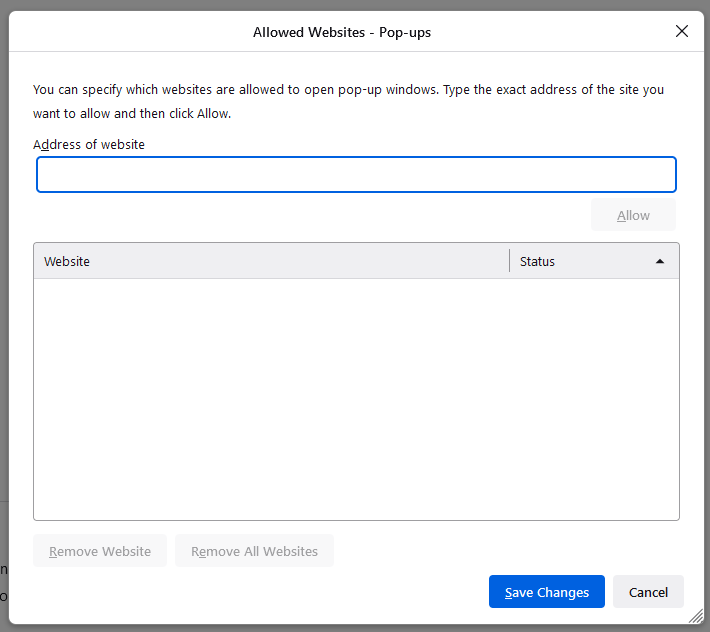Click the Allow button
Screen dimensions: 710x632
click(x=633, y=215)
